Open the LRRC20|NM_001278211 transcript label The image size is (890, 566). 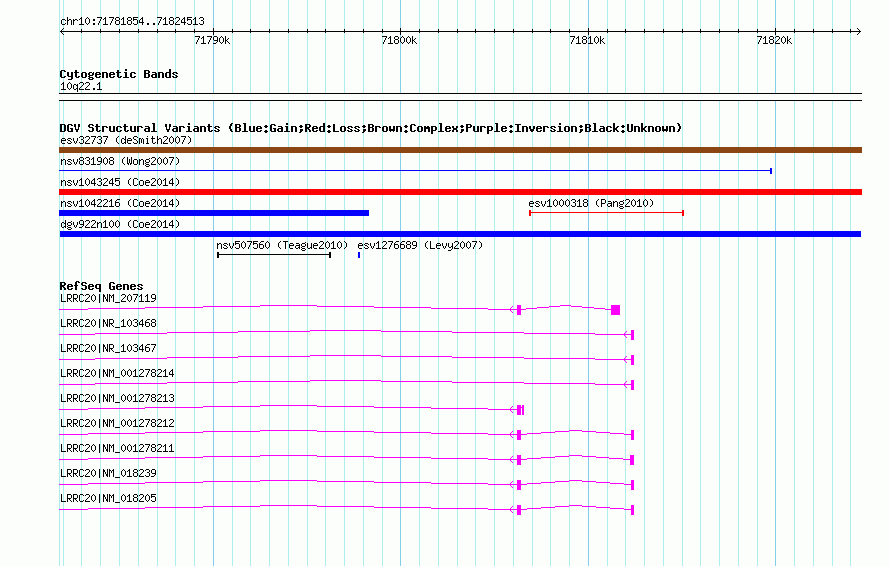(117, 448)
